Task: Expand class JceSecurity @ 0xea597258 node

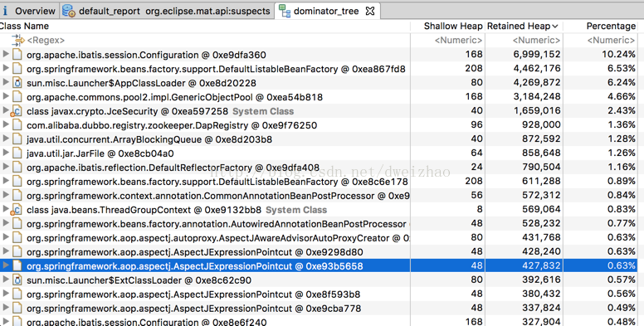Action: [6, 110]
